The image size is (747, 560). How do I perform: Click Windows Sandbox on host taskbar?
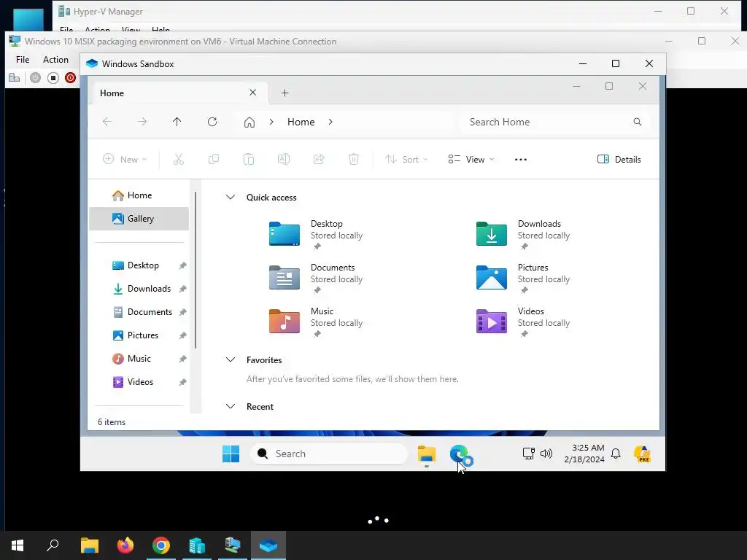(x=268, y=545)
